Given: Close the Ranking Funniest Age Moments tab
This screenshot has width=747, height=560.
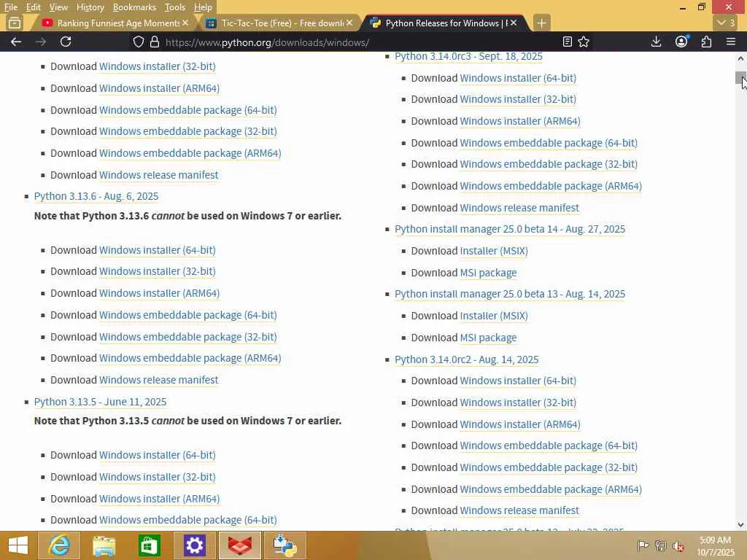Looking at the screenshot, I should click(185, 23).
